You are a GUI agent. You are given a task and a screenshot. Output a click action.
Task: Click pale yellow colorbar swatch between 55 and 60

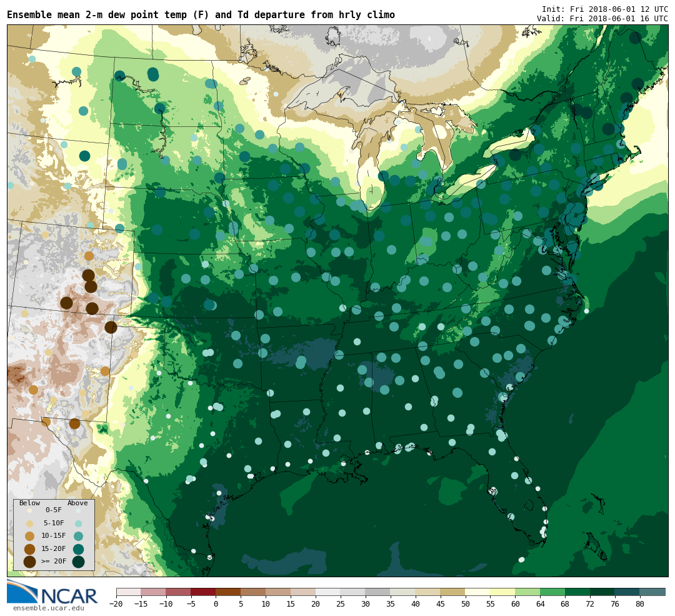(502, 592)
